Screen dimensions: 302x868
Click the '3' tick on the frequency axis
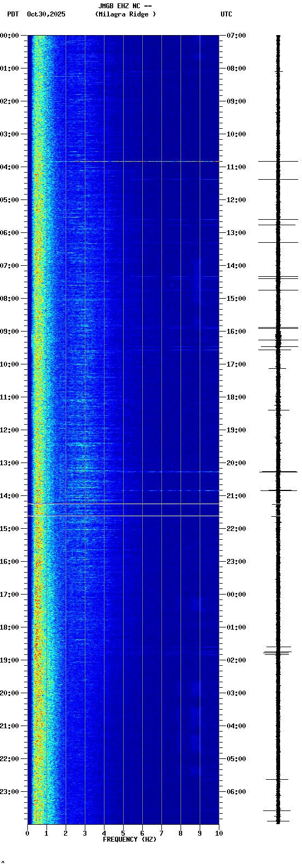(85, 833)
